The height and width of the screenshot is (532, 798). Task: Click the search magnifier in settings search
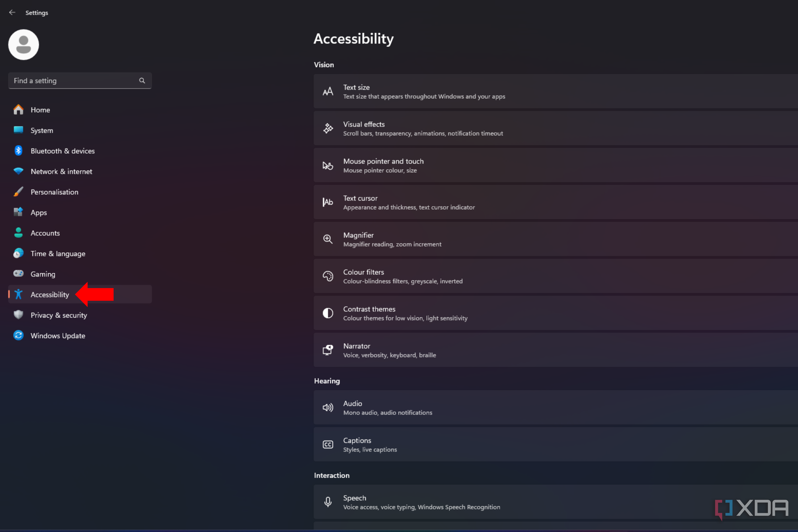[142, 80]
